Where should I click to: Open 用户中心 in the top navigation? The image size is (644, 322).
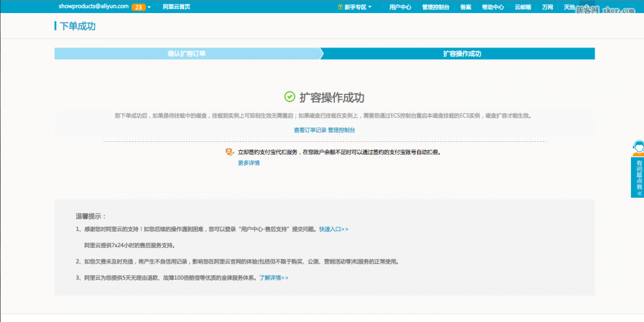click(400, 7)
